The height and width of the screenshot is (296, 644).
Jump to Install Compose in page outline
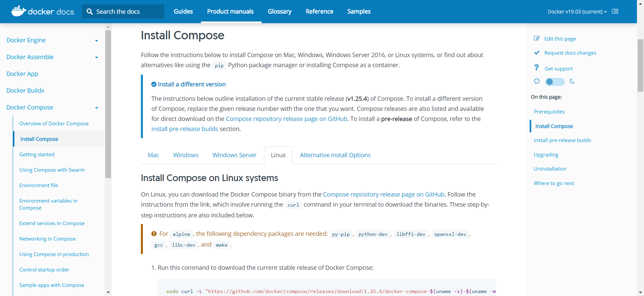(554, 126)
